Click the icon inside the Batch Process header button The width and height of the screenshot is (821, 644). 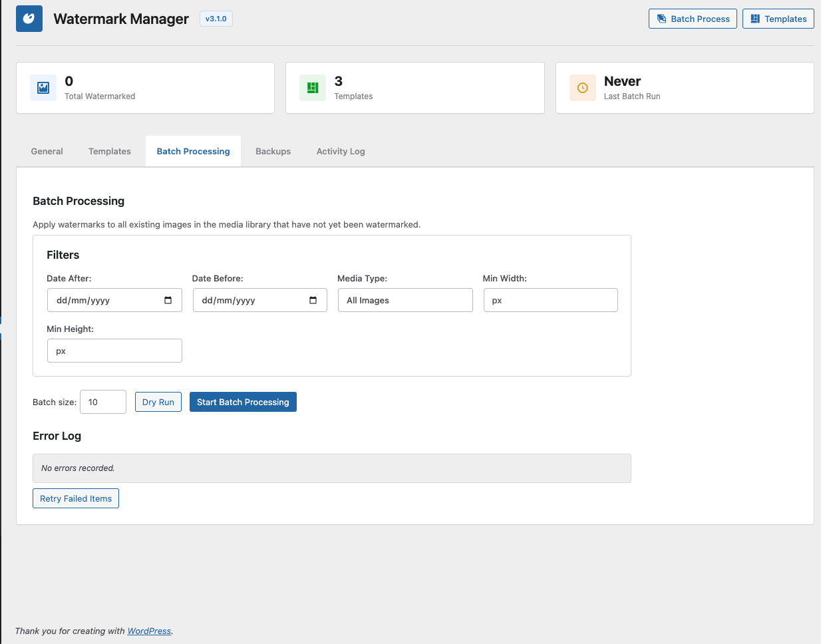663,18
